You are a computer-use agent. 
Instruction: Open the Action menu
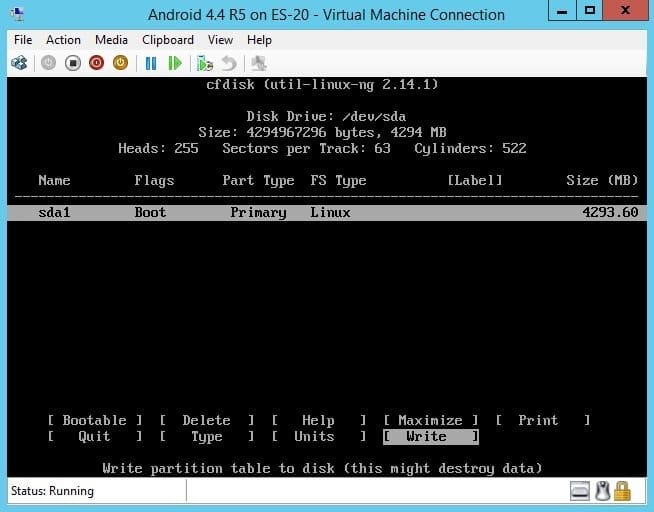(63, 40)
